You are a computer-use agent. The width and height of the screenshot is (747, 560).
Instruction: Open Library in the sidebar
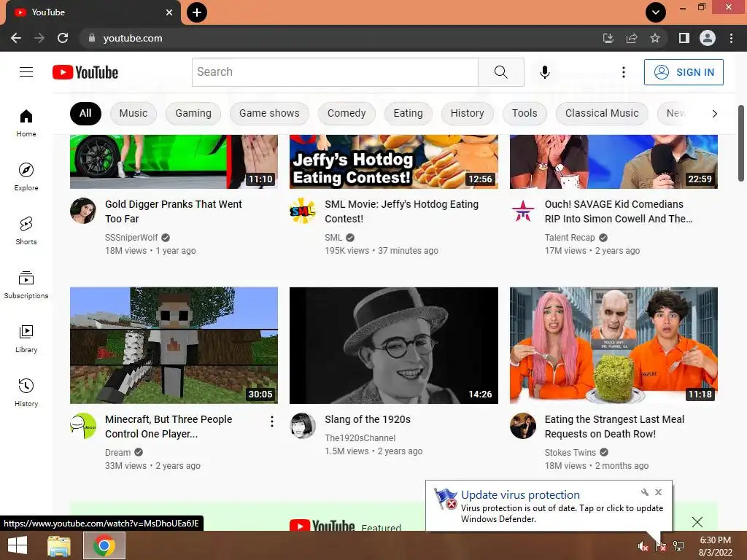[26, 338]
